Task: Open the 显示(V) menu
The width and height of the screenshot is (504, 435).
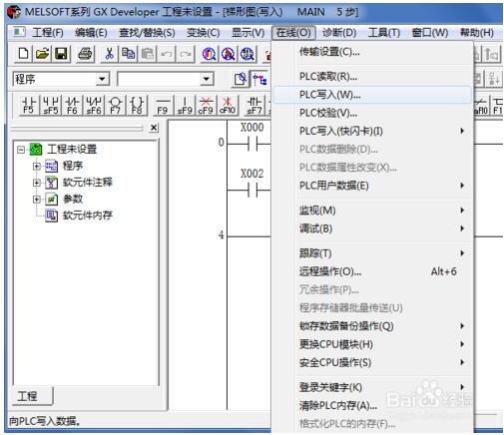Action: (x=248, y=33)
